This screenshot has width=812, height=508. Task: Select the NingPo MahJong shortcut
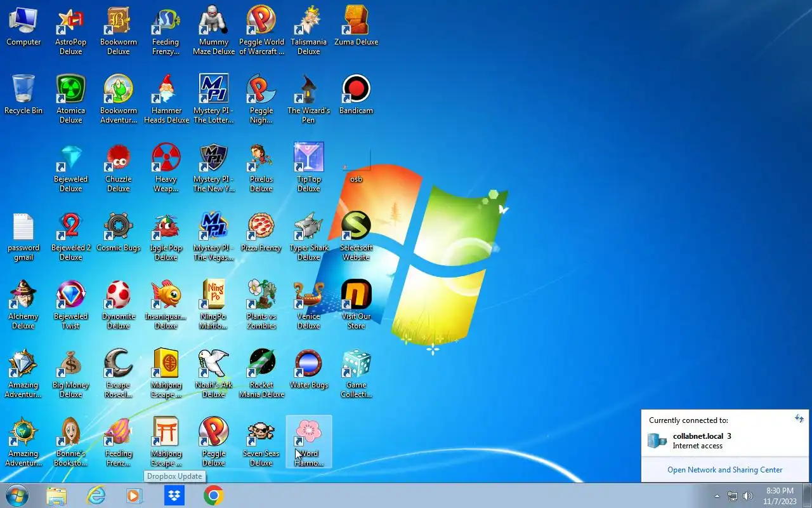(x=214, y=305)
